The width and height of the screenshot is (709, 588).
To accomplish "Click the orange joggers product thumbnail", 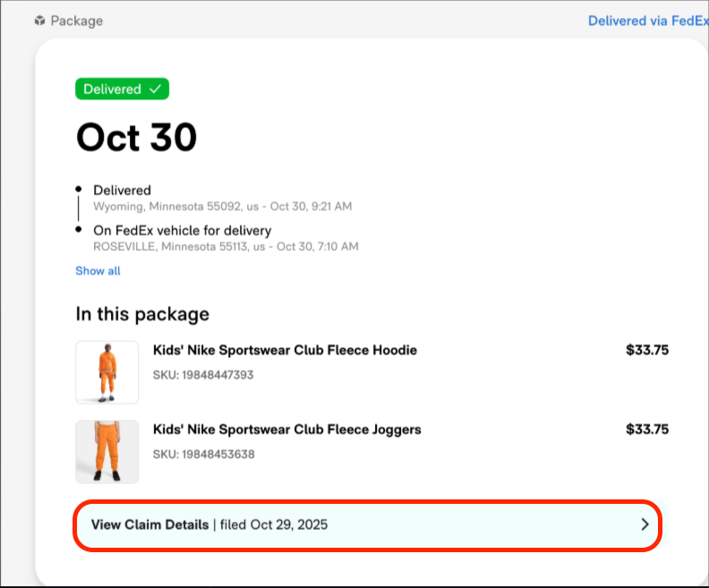I will (107, 451).
